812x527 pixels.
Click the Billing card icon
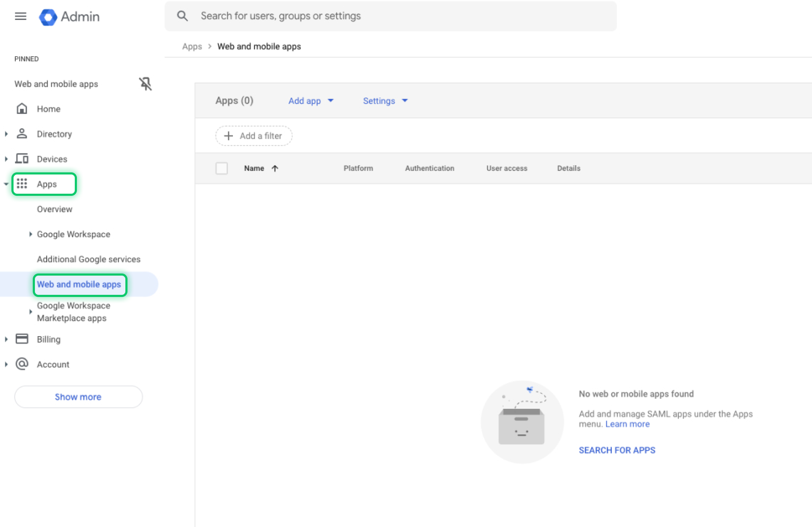(22, 339)
